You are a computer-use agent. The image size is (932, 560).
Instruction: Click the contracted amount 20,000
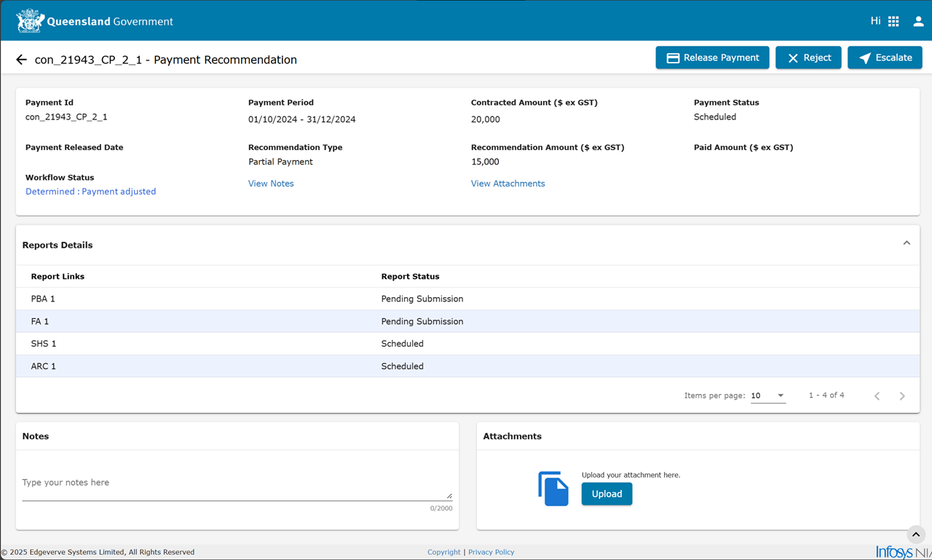tap(486, 119)
